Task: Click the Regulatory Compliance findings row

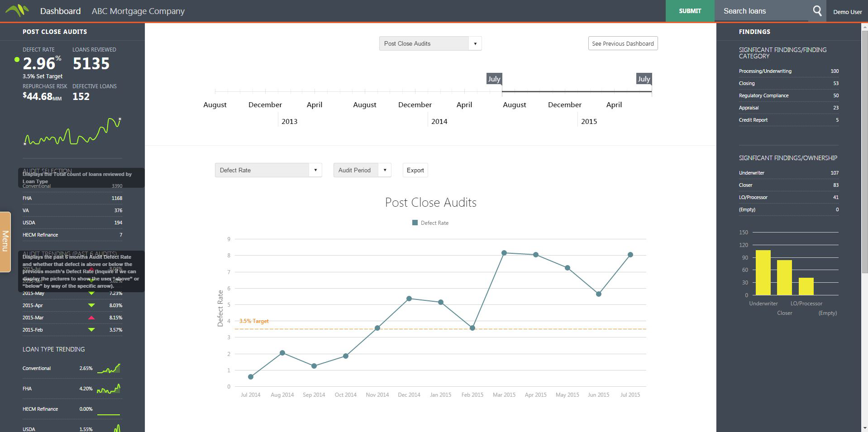Action: (788, 95)
